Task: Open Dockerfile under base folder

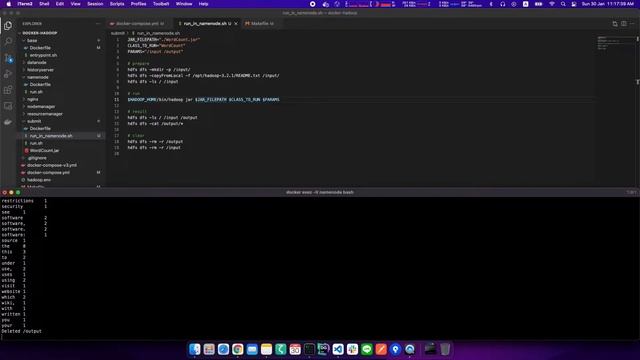Action: [x=40, y=48]
